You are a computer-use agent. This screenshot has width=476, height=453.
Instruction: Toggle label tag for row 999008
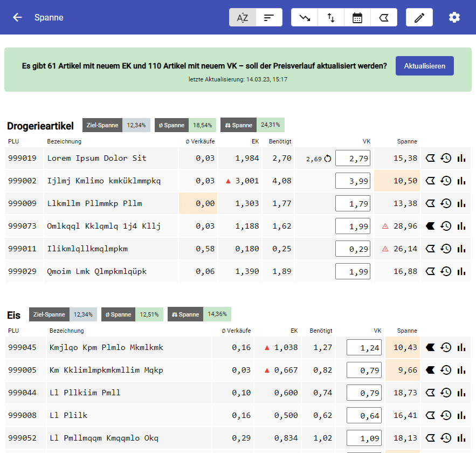430,415
